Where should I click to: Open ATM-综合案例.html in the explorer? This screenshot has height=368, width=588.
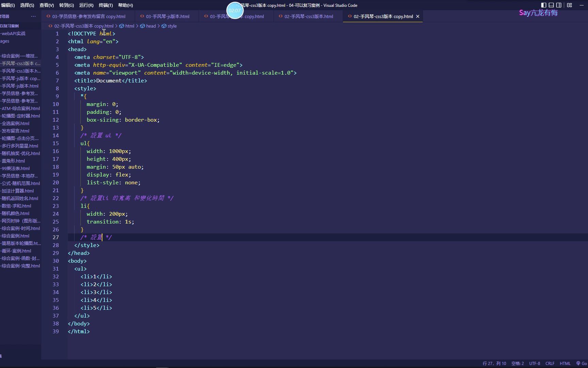(x=20, y=108)
